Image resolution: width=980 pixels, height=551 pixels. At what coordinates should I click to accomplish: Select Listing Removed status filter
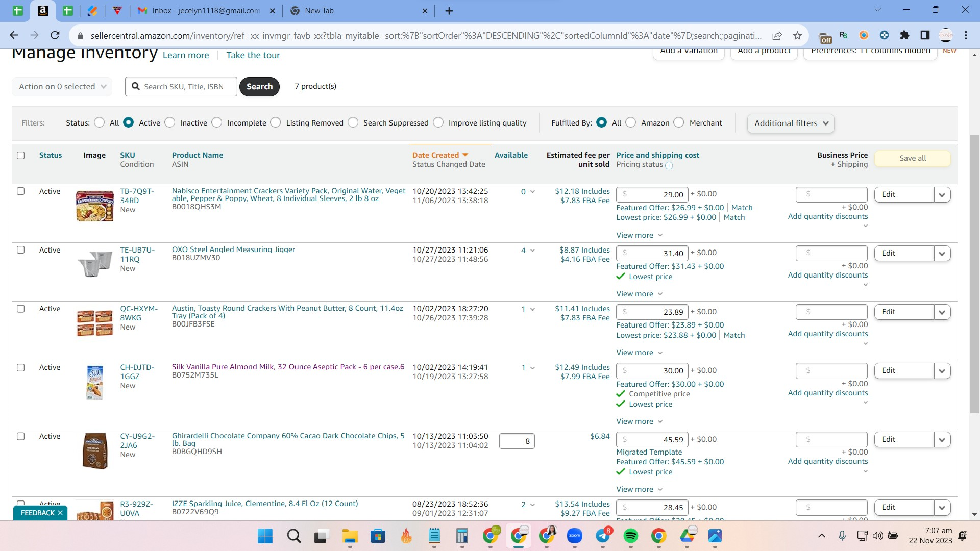276,122
